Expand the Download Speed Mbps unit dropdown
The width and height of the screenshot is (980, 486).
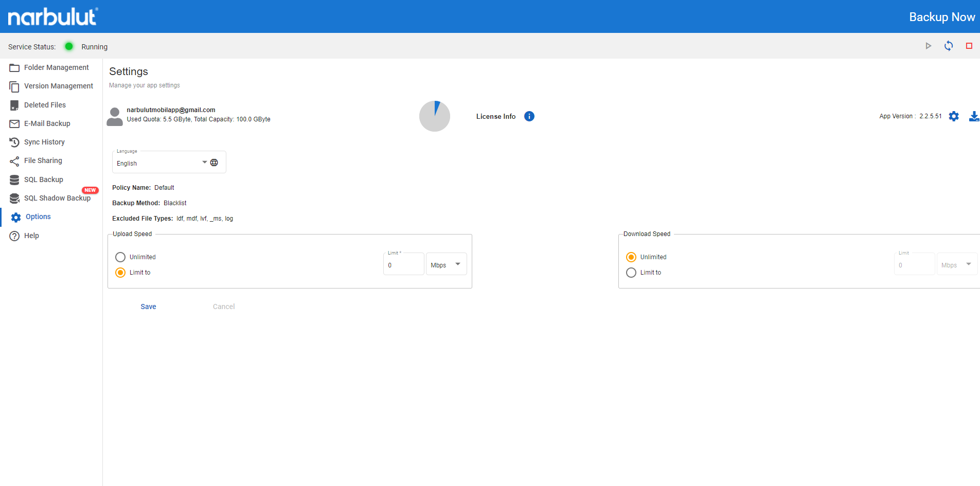coord(957,264)
